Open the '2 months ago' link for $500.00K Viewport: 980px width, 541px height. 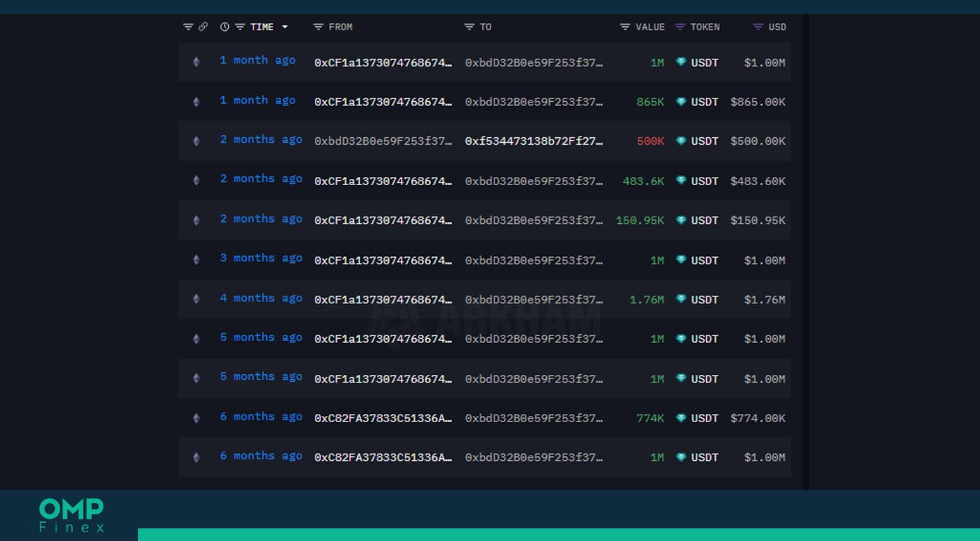(x=261, y=140)
